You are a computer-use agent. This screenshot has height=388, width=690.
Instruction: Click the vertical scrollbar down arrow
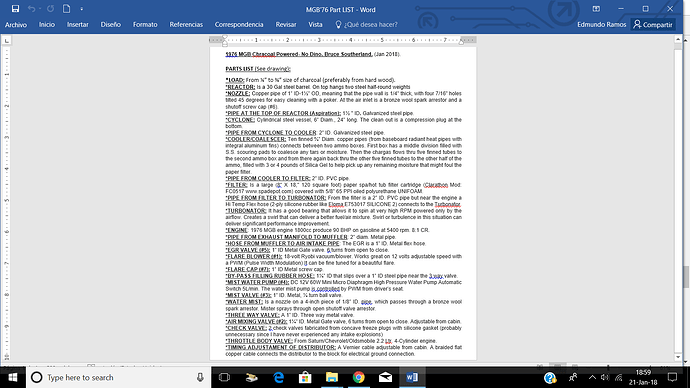click(678, 358)
